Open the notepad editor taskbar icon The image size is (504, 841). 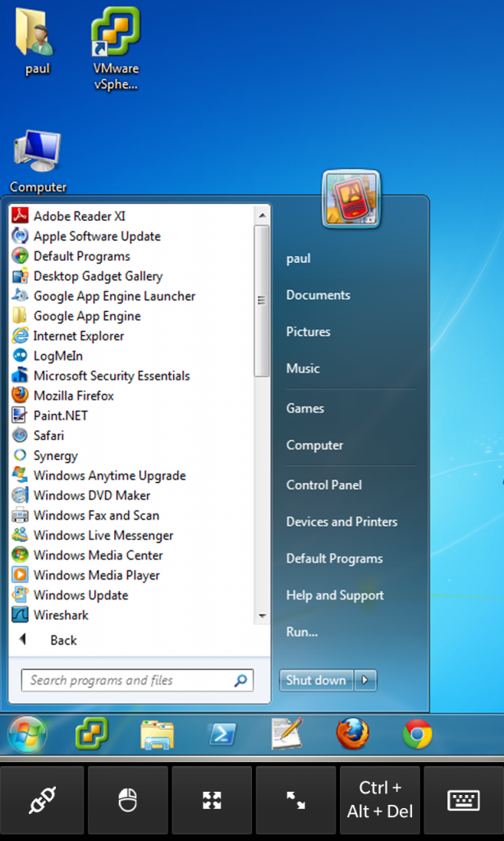point(286,733)
